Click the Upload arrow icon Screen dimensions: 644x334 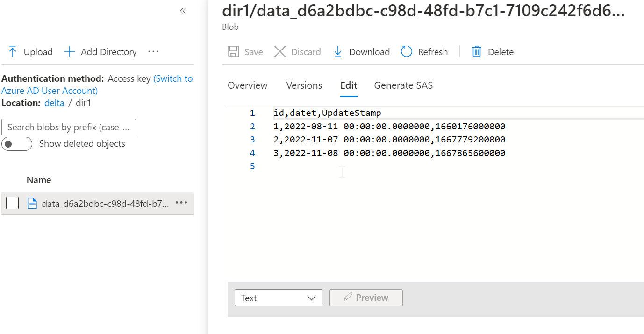13,52
